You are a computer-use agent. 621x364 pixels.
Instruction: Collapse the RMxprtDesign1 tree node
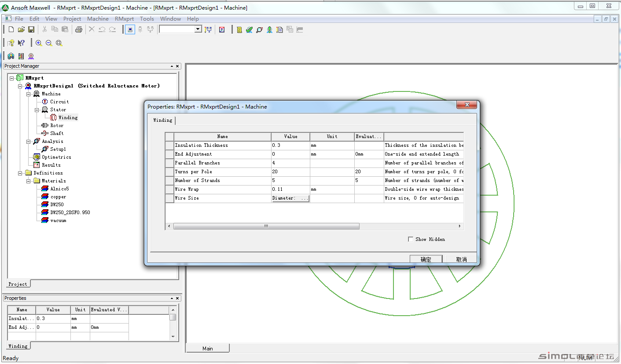20,86
